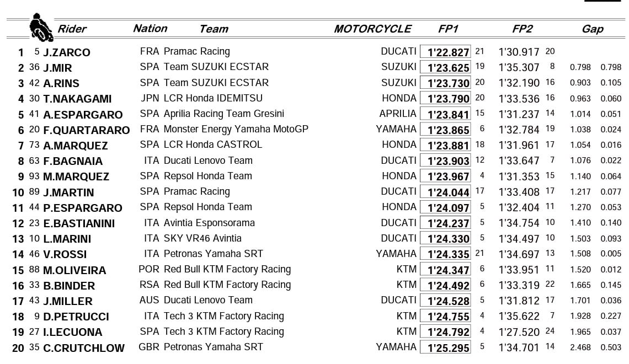
Task: Select the FP2 column header
Action: tap(522, 29)
